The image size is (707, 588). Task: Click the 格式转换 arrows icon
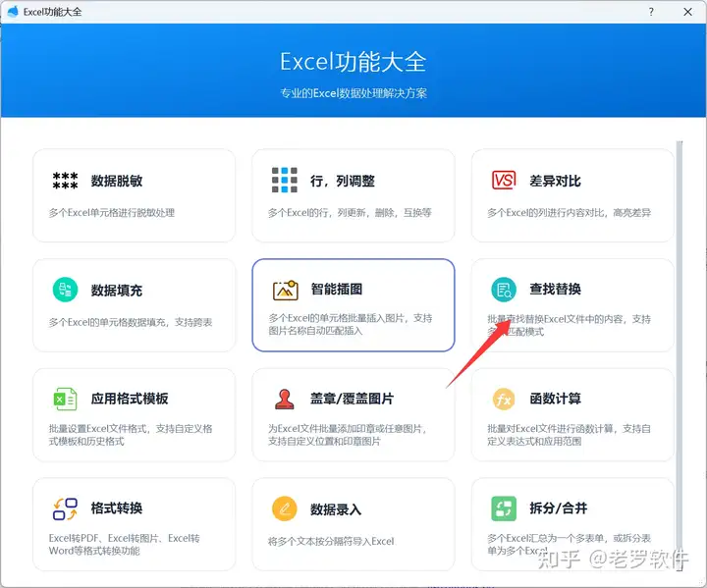click(66, 508)
